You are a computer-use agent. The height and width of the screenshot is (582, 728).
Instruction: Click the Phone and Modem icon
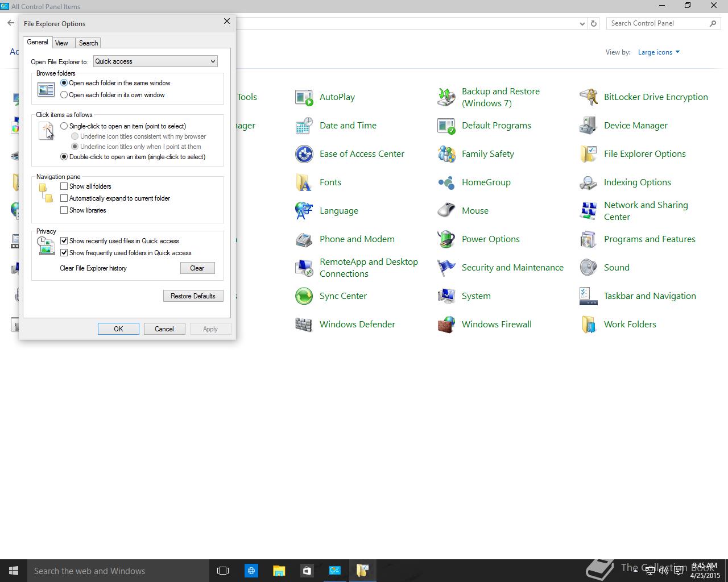pos(304,239)
